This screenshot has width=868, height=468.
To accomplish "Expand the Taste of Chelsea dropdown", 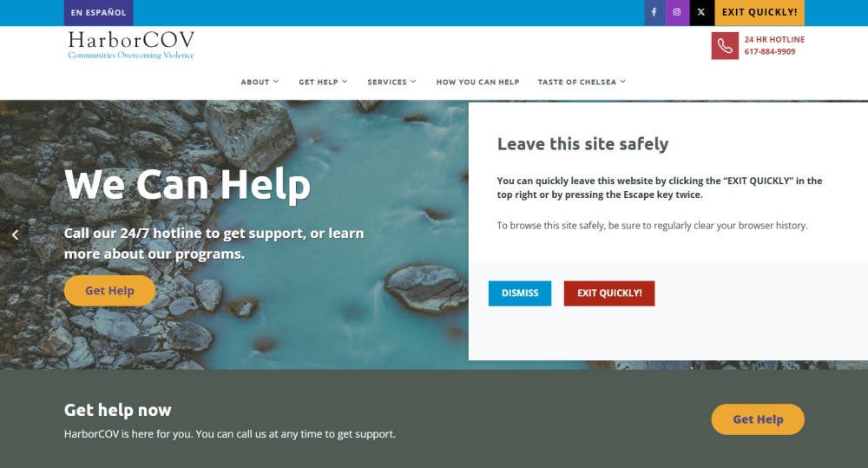I will tap(582, 82).
